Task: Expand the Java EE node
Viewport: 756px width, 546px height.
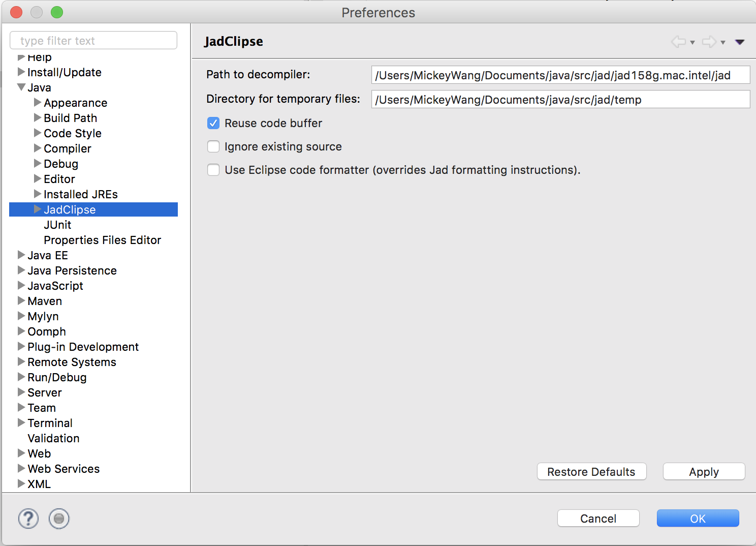Action: click(x=21, y=255)
